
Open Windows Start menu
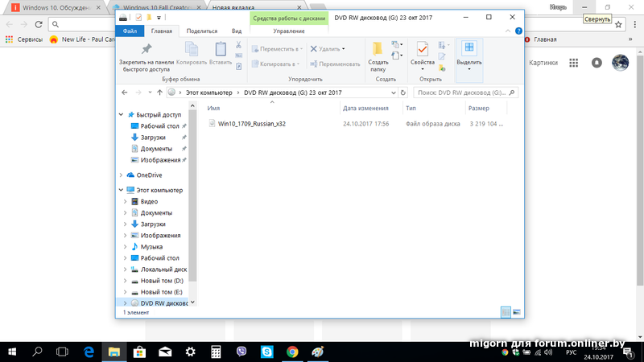pyautogui.click(x=12, y=352)
